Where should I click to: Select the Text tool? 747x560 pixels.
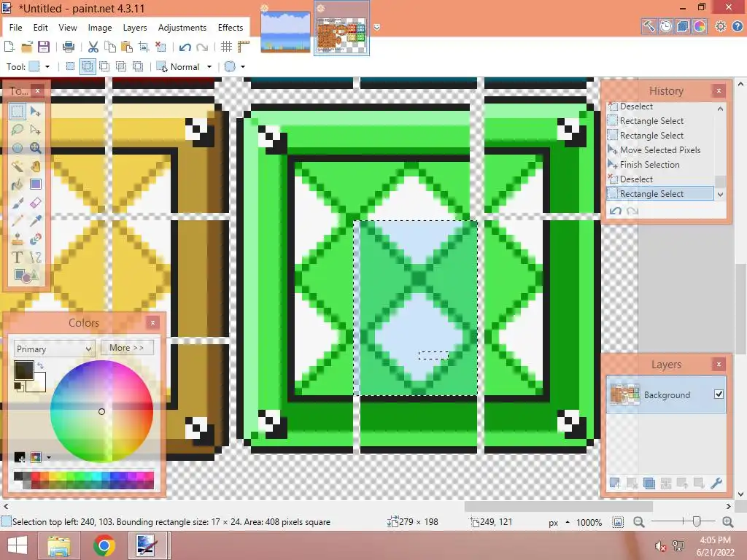18,257
